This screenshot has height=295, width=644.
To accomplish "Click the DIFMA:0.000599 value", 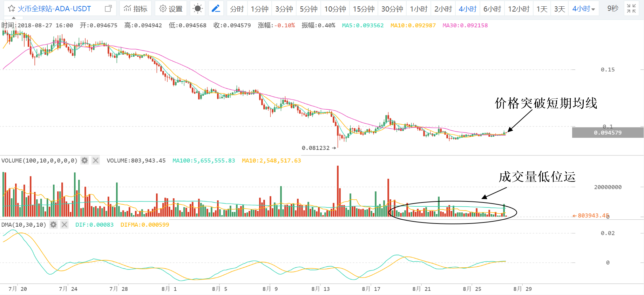I will click(145, 225).
